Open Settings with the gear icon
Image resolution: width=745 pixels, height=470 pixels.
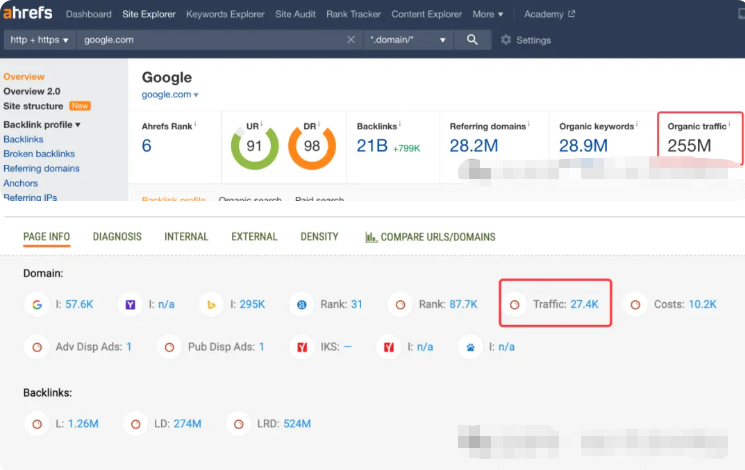tap(506, 40)
